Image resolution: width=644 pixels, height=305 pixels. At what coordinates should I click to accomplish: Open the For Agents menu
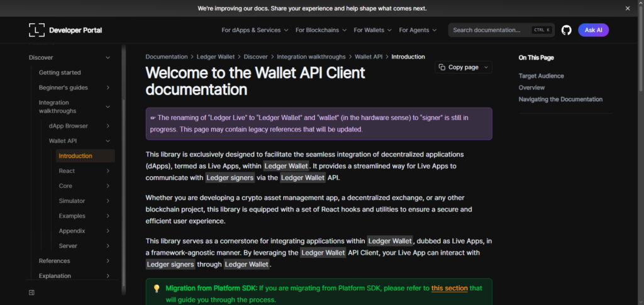pyautogui.click(x=418, y=30)
